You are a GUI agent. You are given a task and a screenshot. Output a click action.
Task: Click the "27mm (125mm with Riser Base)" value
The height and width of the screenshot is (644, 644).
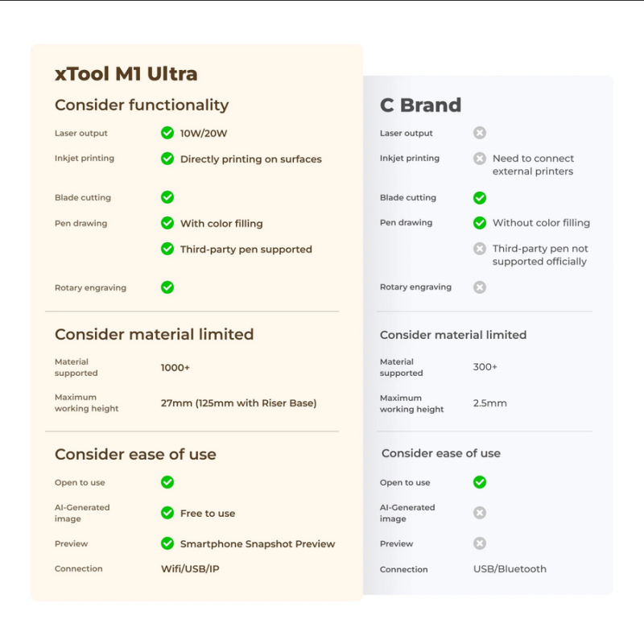(x=239, y=403)
